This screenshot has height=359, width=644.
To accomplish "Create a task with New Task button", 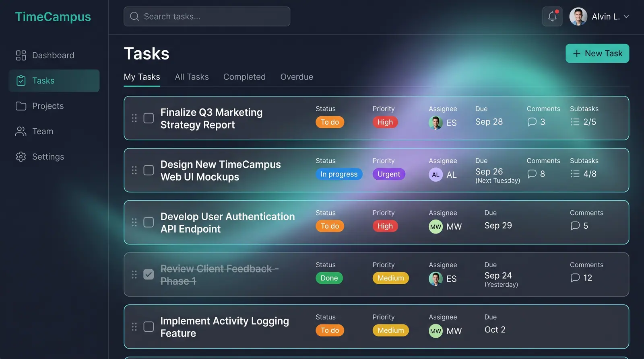I will pyautogui.click(x=597, y=53).
